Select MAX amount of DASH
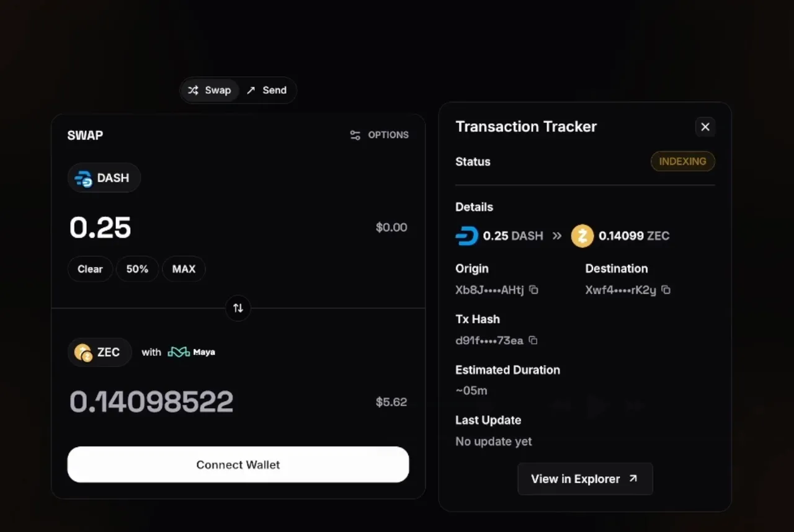 tap(184, 269)
